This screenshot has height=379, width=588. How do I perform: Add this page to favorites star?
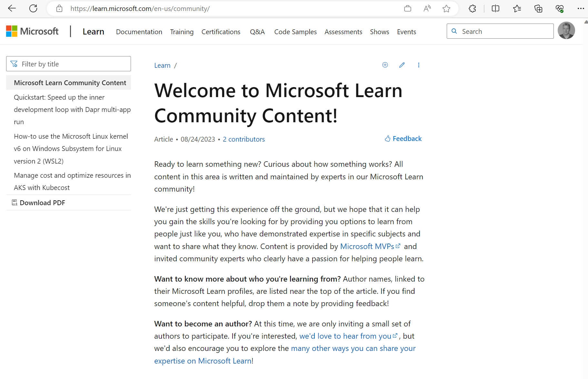click(x=446, y=8)
